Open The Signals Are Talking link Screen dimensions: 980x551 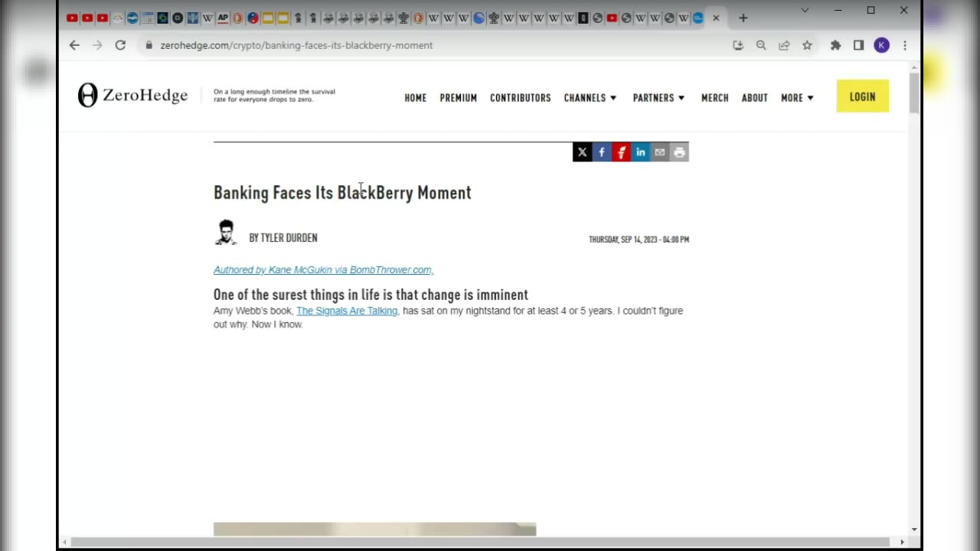[x=347, y=311]
